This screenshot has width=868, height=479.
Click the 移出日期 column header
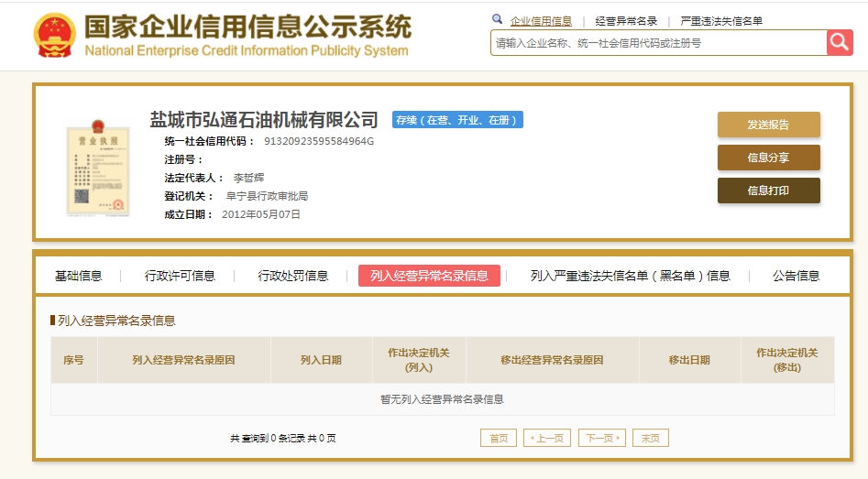pyautogui.click(x=689, y=360)
